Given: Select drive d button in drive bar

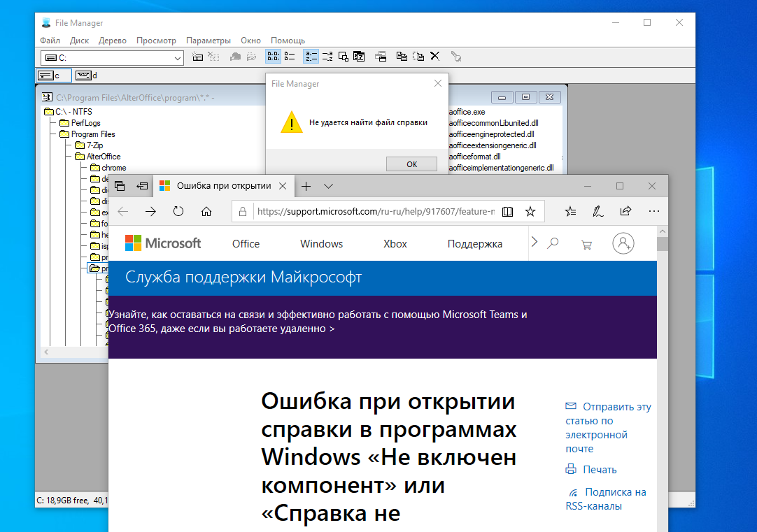Looking at the screenshot, I should pos(87,76).
